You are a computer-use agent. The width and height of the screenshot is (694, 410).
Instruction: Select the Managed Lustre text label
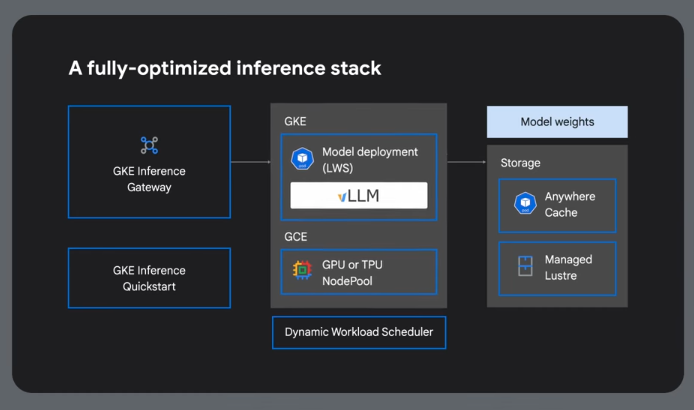(x=568, y=267)
